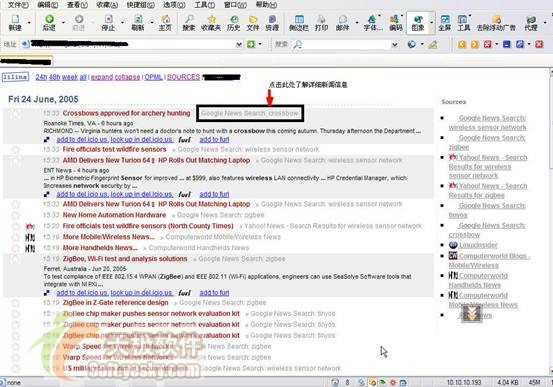The height and width of the screenshot is (387, 553).
Task: Expand dropdown arrow next to New (新建) button
Action: (29, 23)
